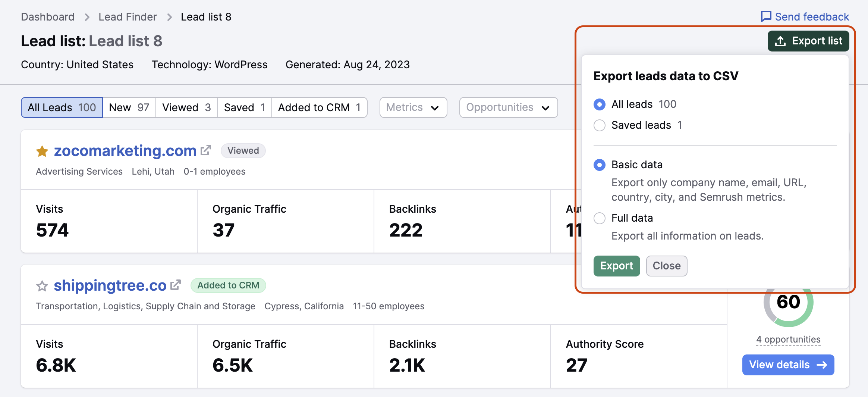Select the Saved leads radio button
The height and width of the screenshot is (397, 868).
coord(599,125)
